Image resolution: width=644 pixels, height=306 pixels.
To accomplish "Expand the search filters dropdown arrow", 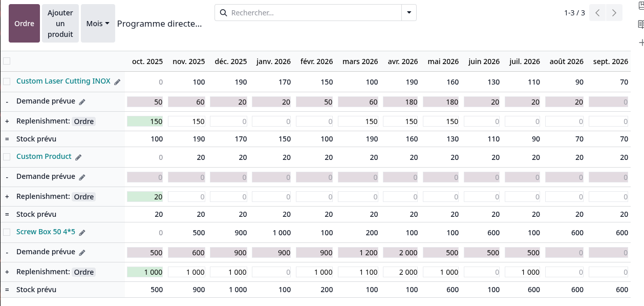I will click(x=409, y=12).
